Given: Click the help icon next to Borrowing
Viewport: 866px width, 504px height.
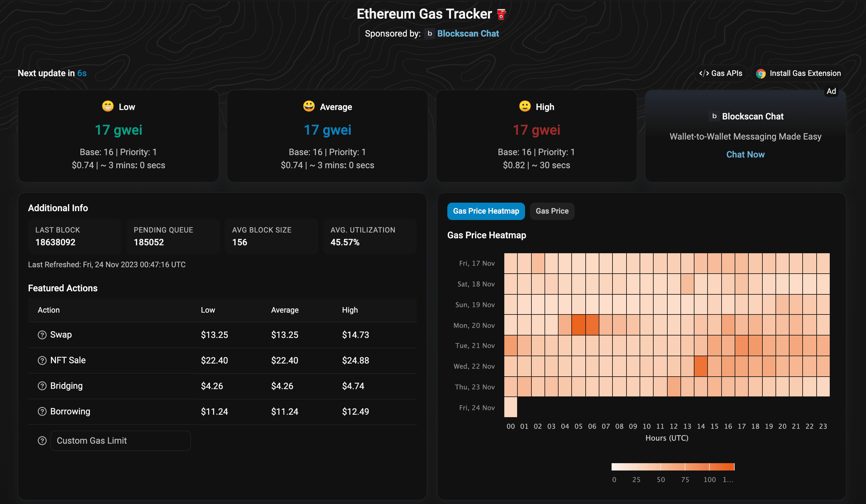Looking at the screenshot, I should pyautogui.click(x=42, y=411).
